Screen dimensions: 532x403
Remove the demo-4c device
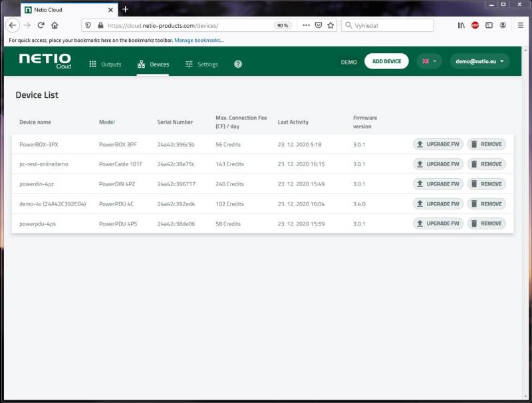[x=487, y=204]
